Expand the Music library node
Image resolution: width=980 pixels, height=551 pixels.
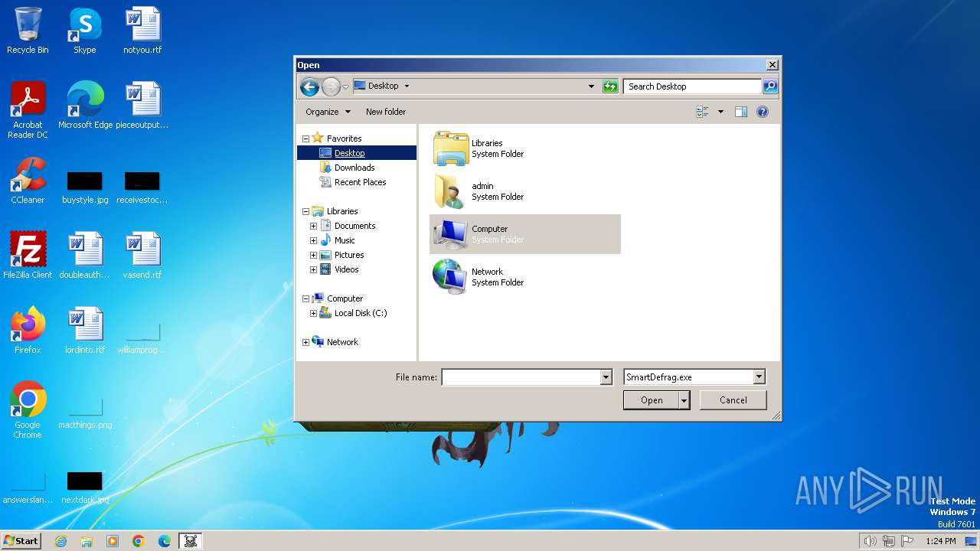[x=313, y=240]
